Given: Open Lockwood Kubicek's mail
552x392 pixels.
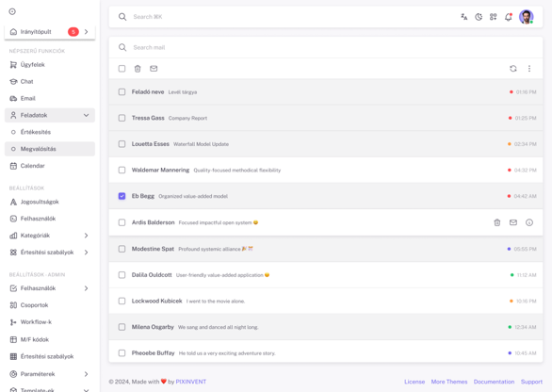Looking at the screenshot, I should pyautogui.click(x=326, y=302).
